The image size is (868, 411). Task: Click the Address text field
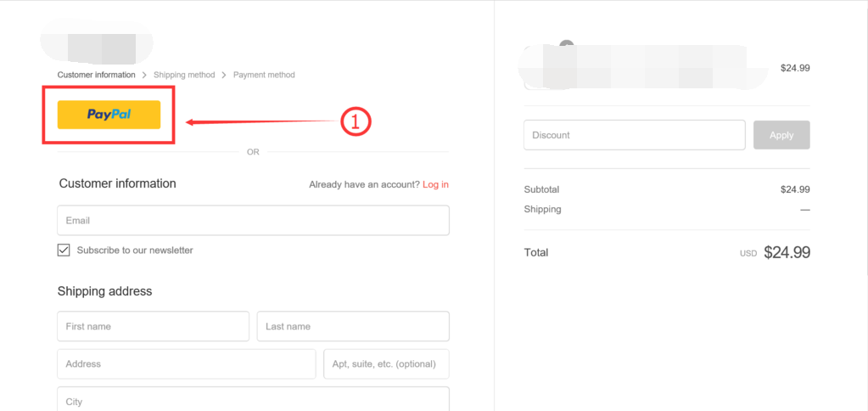click(x=186, y=364)
